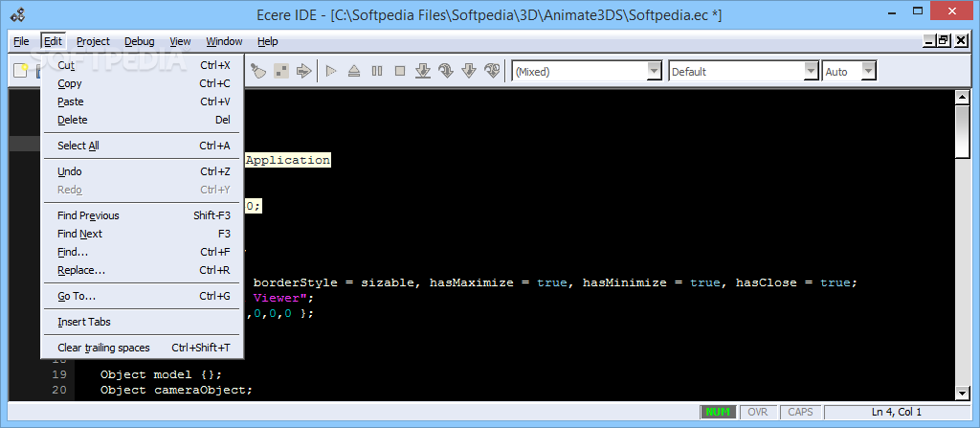Minimize the Softpedia.ec document window
The width and height of the screenshot is (980, 428).
click(929, 40)
